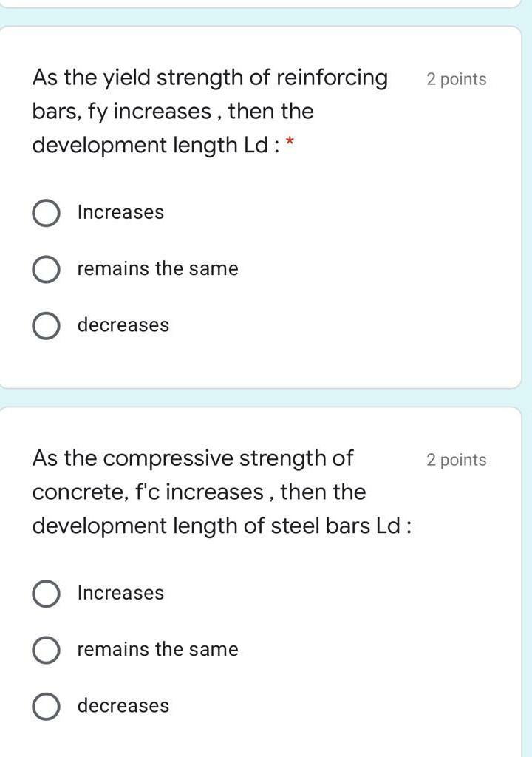This screenshot has height=757, width=532.
Task: Click the teal gap between the two question cards
Action: point(266,399)
